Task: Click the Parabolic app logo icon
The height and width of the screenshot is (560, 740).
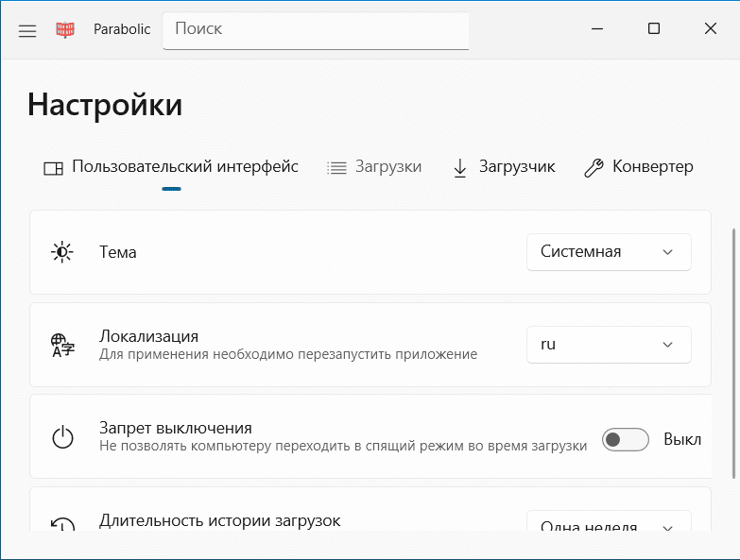Action: tap(65, 30)
